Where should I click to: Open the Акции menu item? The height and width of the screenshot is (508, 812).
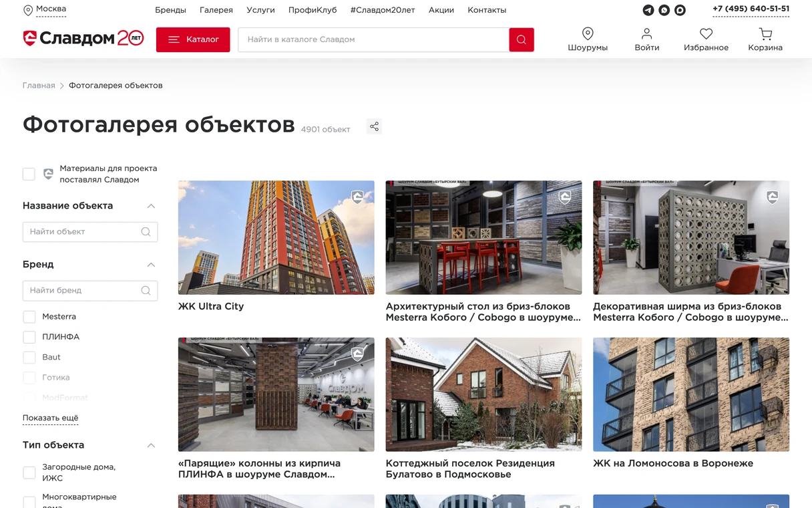441,10
